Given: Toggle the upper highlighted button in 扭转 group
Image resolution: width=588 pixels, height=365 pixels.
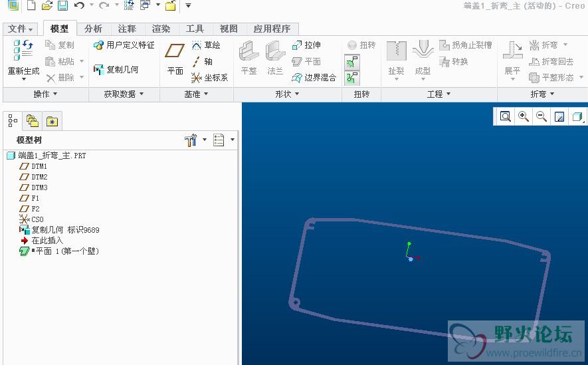Looking at the screenshot, I should (x=352, y=62).
